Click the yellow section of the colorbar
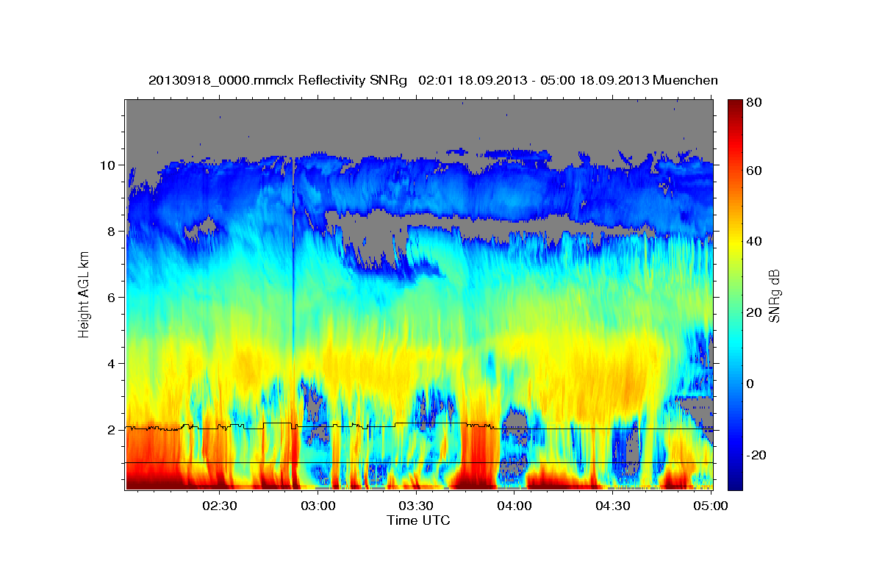This screenshot has width=882, height=588. point(735,243)
